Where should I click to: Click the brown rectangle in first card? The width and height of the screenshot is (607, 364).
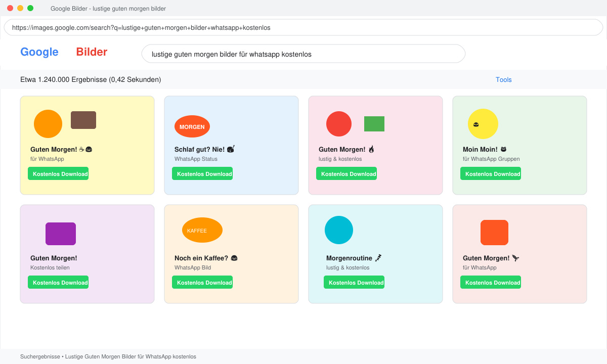pyautogui.click(x=83, y=120)
